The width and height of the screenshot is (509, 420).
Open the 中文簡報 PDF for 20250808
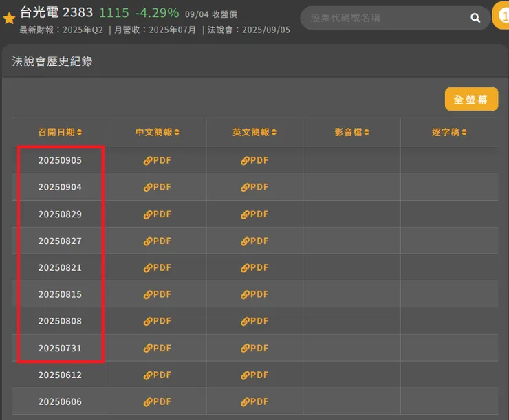(x=158, y=321)
